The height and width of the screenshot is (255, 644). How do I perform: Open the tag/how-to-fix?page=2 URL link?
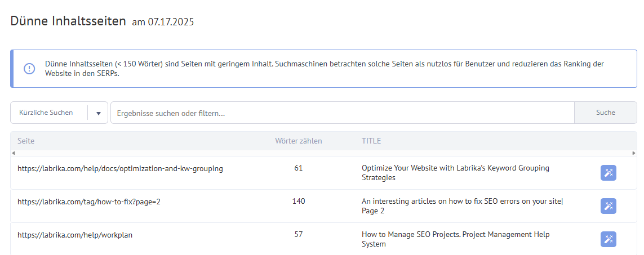(x=88, y=202)
